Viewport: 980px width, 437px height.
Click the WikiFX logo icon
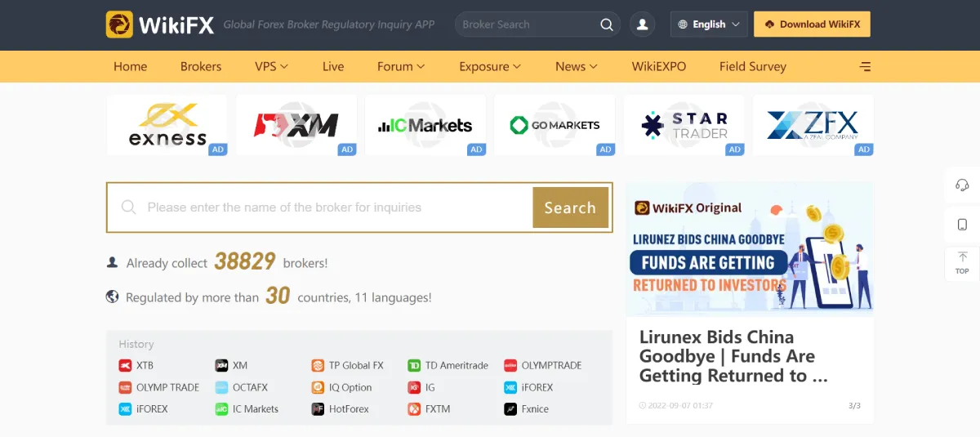[119, 25]
